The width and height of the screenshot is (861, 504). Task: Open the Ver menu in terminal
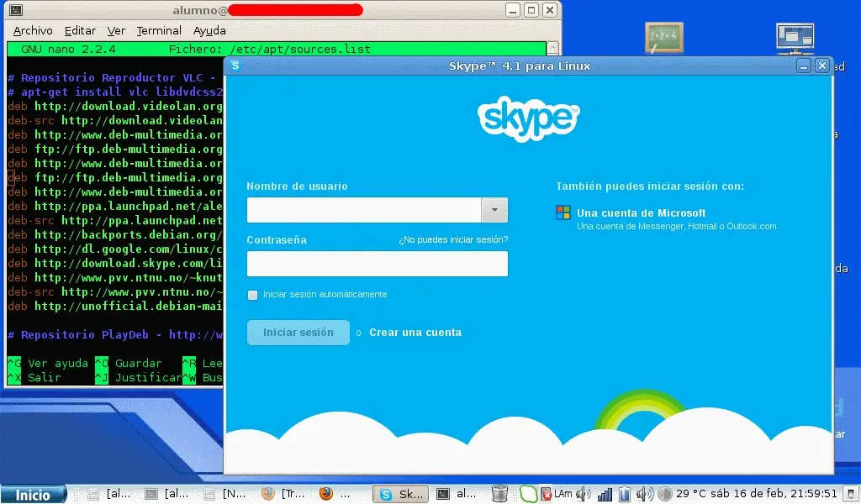(x=116, y=31)
